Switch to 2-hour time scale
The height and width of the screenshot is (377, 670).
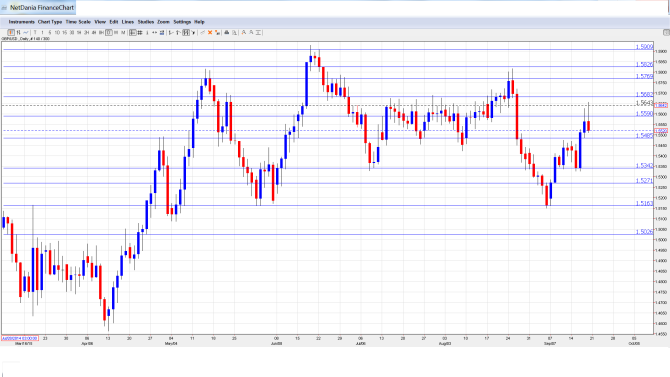[x=86, y=32]
